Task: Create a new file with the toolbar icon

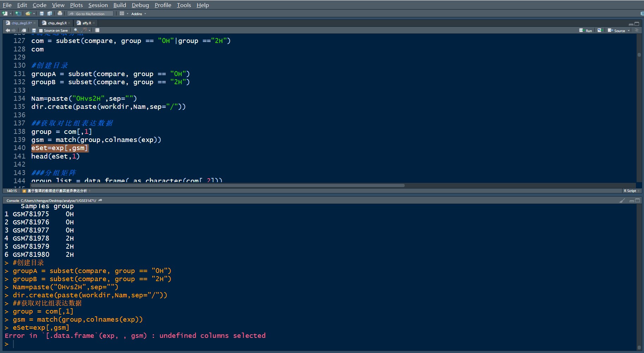Action: pos(5,13)
